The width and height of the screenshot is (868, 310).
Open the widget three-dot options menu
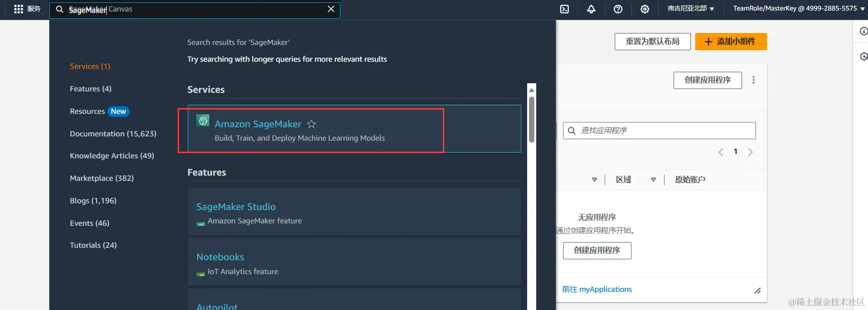[x=754, y=80]
